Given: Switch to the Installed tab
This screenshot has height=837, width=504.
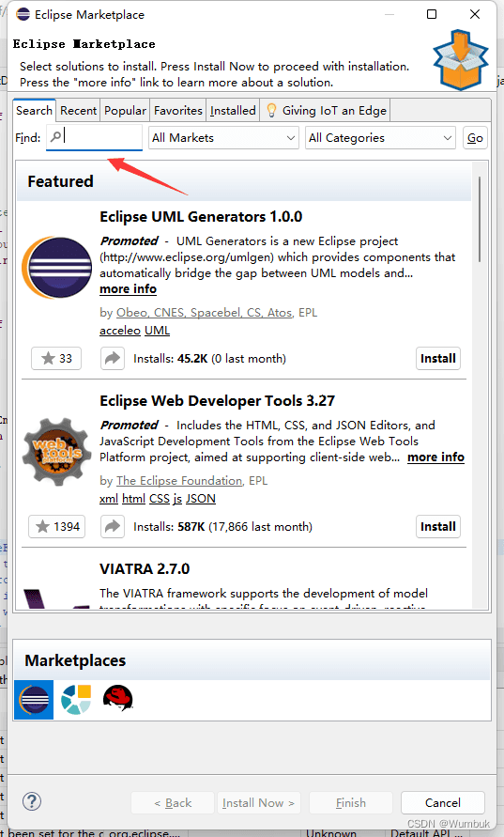Looking at the screenshot, I should pos(233,111).
